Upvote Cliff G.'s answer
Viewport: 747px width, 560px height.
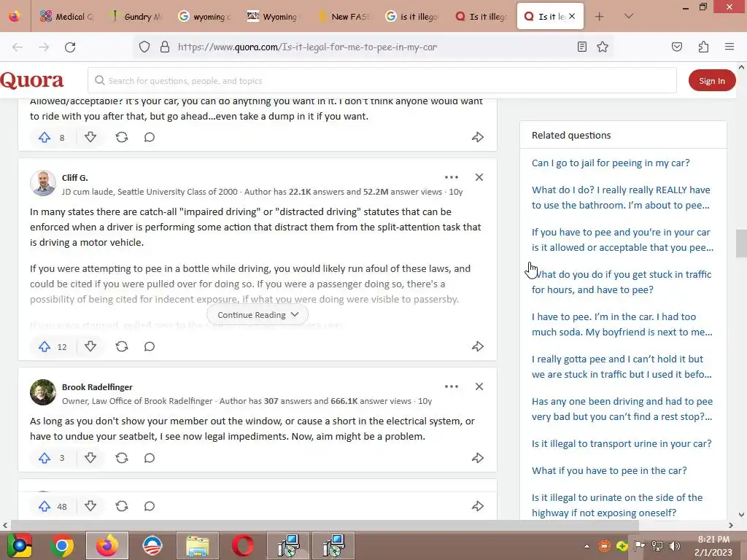pyautogui.click(x=44, y=346)
